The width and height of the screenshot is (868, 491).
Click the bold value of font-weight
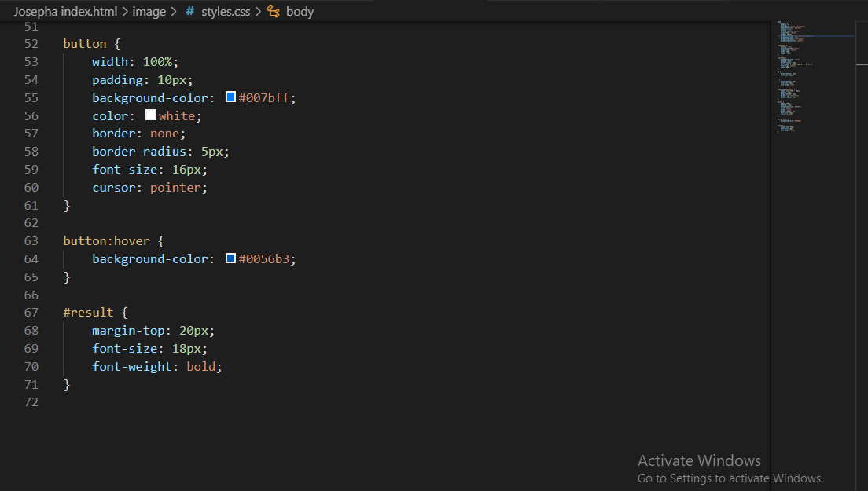[202, 367]
